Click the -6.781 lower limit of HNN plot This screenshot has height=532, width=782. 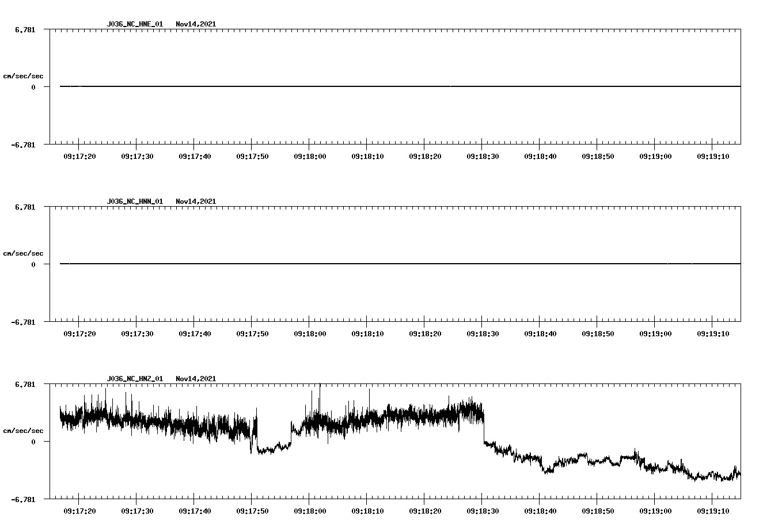click(23, 322)
